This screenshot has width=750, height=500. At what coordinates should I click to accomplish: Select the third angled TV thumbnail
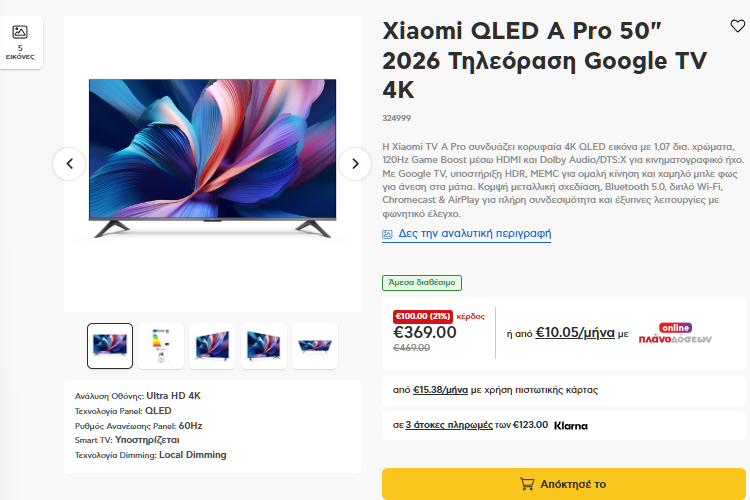point(212,346)
